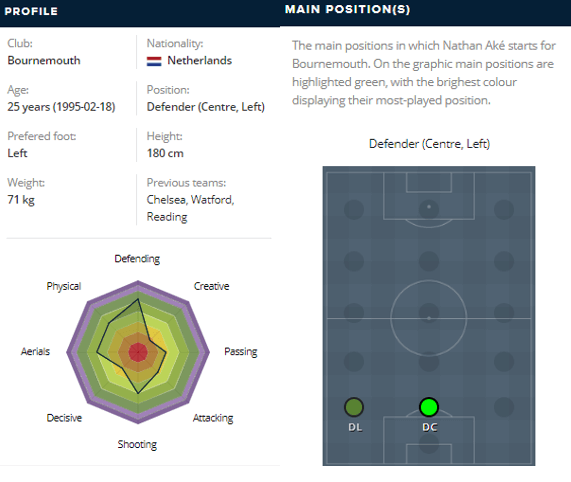571x482 pixels.
Task: Click the dark green DL position marker
Action: tap(354, 407)
